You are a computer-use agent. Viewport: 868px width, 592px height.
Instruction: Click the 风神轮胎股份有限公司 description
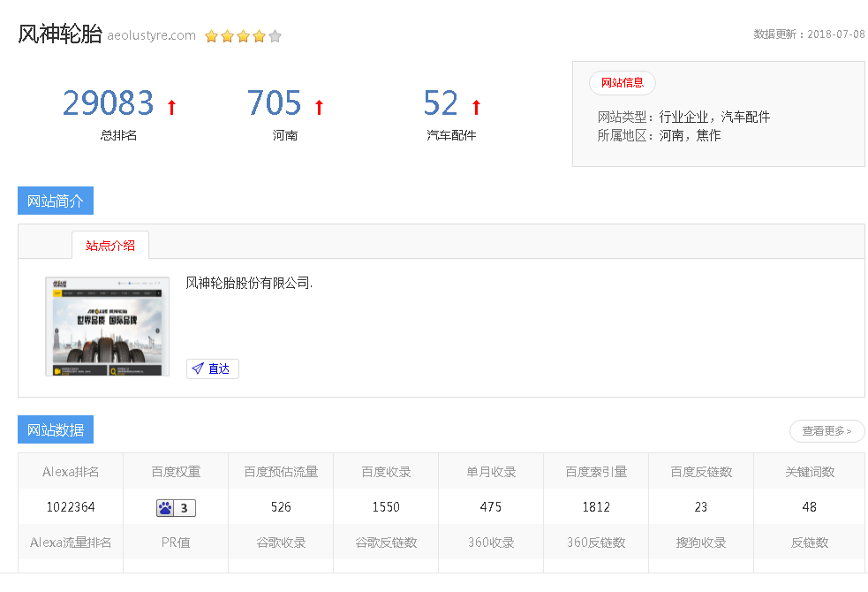point(249,283)
